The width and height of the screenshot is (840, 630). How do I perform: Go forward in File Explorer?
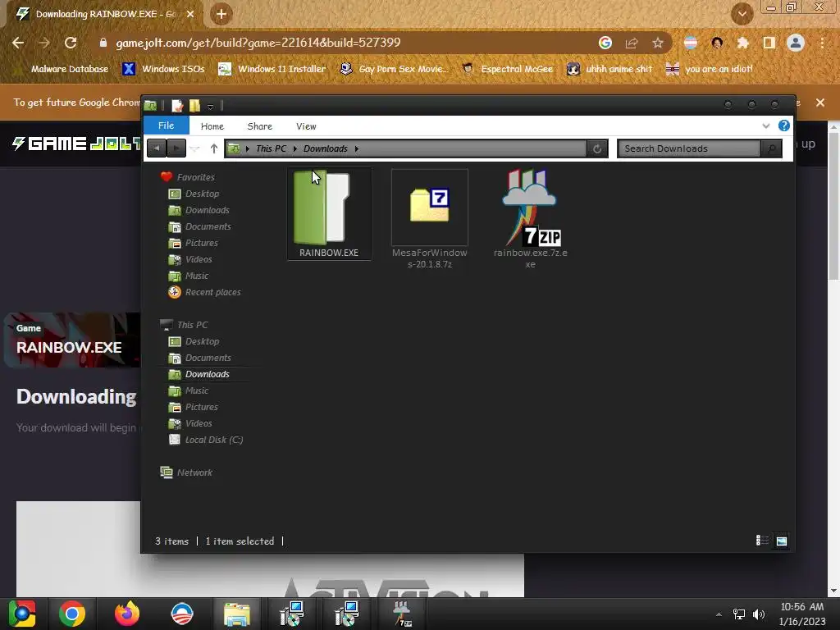tap(176, 148)
